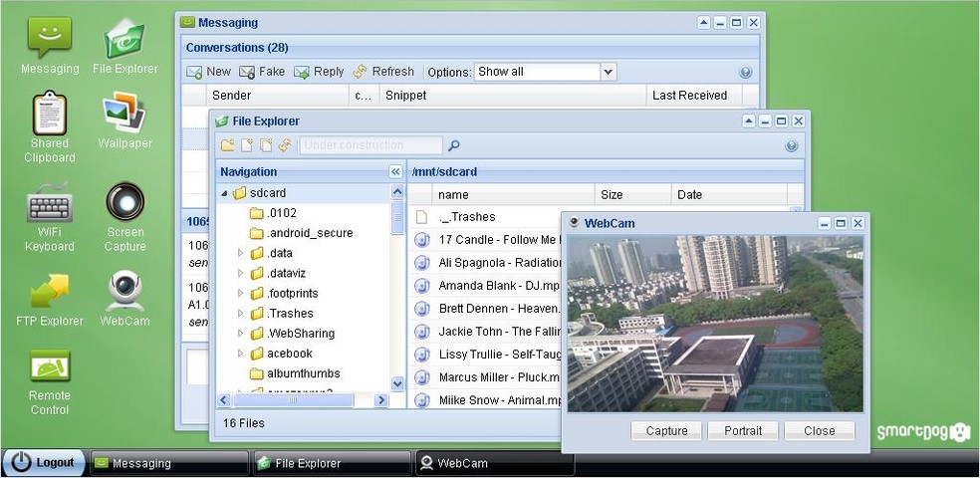980x478 pixels.
Task: Collapse the sdcard tree node
Action: tap(224, 194)
